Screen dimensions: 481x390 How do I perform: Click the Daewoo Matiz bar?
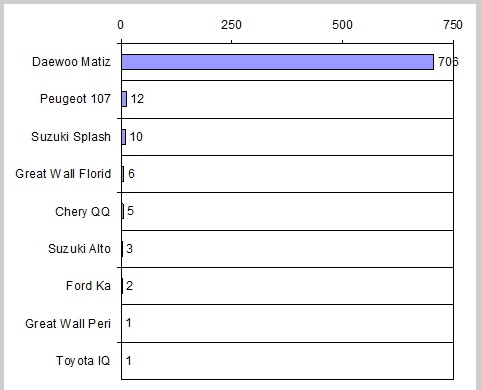tap(277, 62)
